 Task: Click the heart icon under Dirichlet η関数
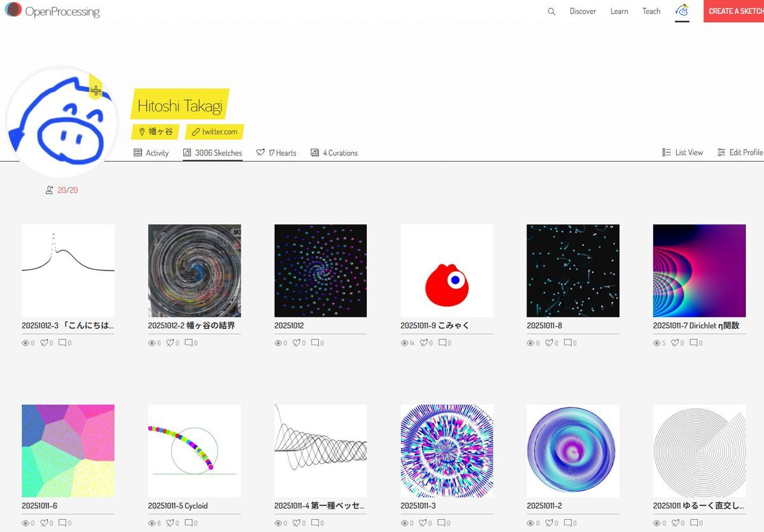[x=676, y=343]
